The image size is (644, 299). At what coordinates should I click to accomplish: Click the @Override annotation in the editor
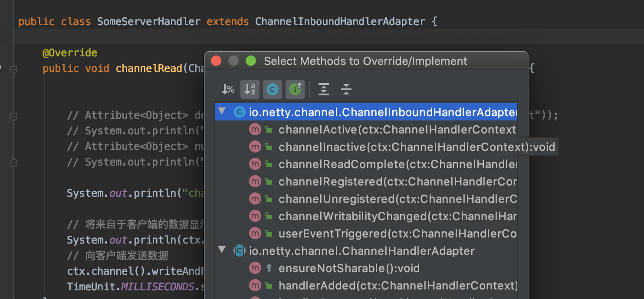click(x=70, y=53)
